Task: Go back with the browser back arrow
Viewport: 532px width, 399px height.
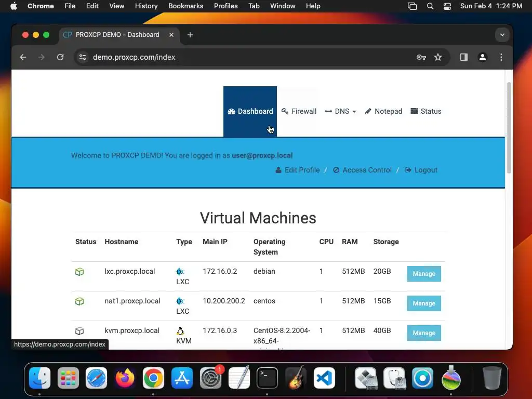Action: (23, 57)
